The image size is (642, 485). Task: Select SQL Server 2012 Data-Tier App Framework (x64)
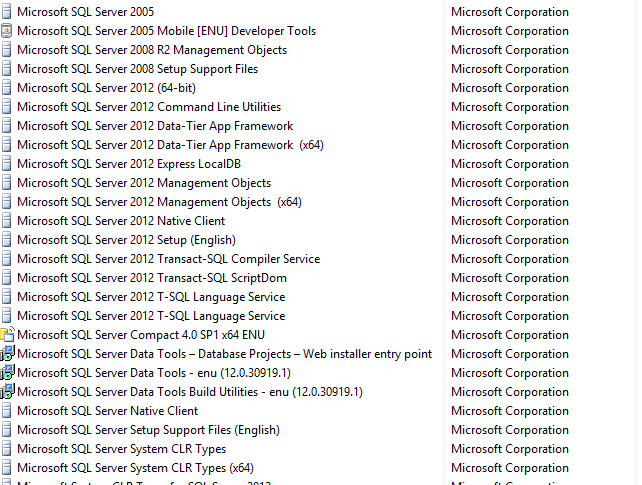pos(170,145)
